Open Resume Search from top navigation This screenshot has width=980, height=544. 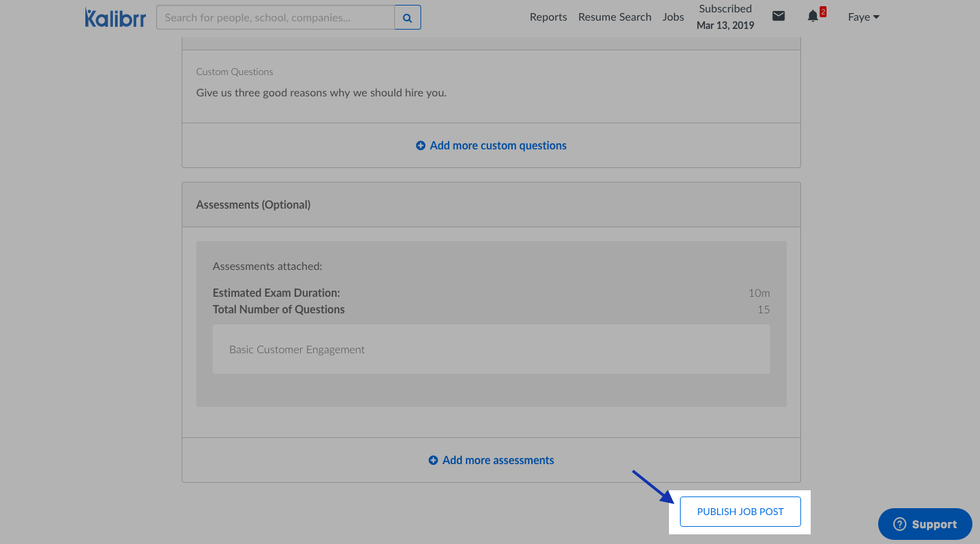615,17
